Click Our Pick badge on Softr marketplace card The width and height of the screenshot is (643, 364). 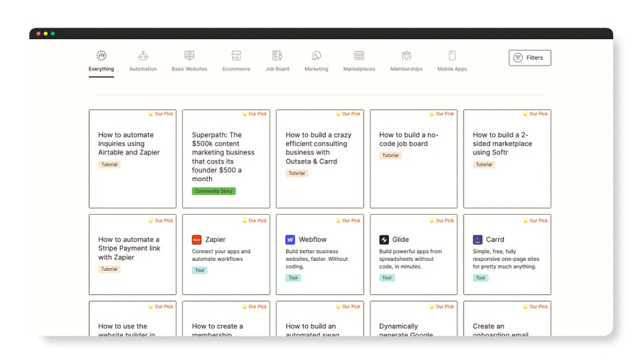(535, 114)
